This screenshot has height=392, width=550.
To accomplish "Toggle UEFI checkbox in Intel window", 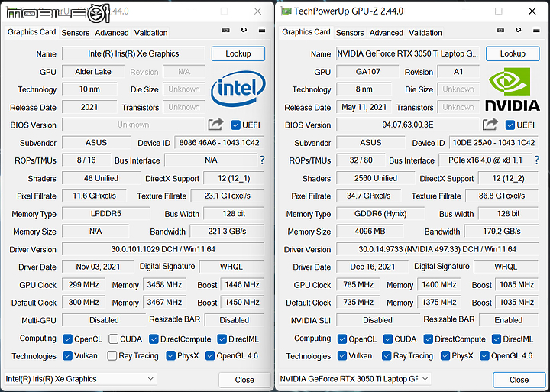I will (x=236, y=125).
